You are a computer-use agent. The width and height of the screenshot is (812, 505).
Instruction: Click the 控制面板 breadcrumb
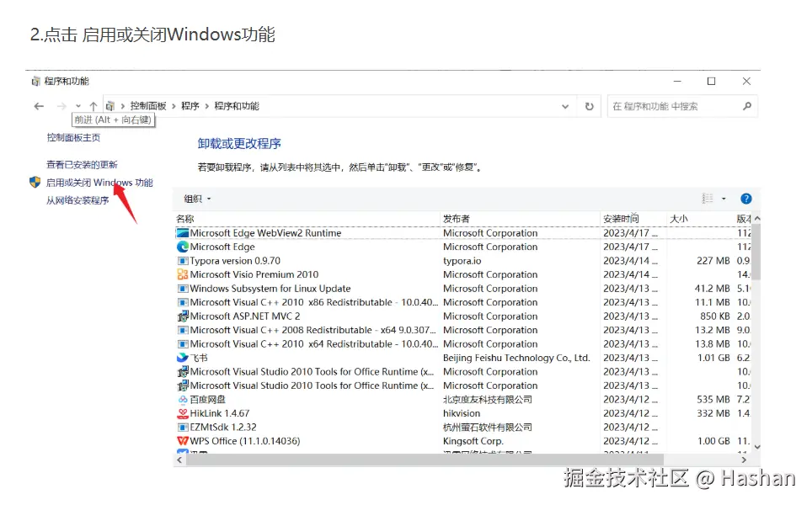point(148,106)
